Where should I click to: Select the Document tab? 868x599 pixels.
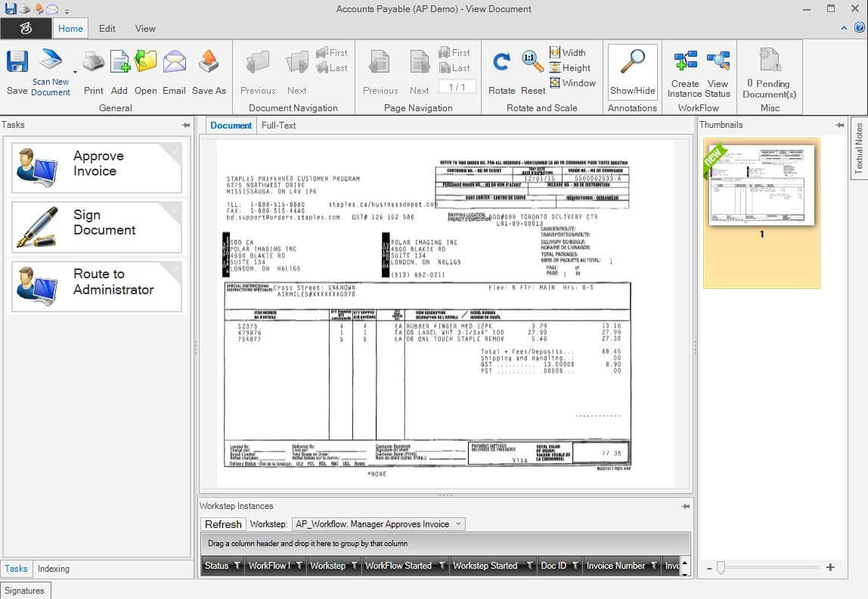pyautogui.click(x=231, y=126)
